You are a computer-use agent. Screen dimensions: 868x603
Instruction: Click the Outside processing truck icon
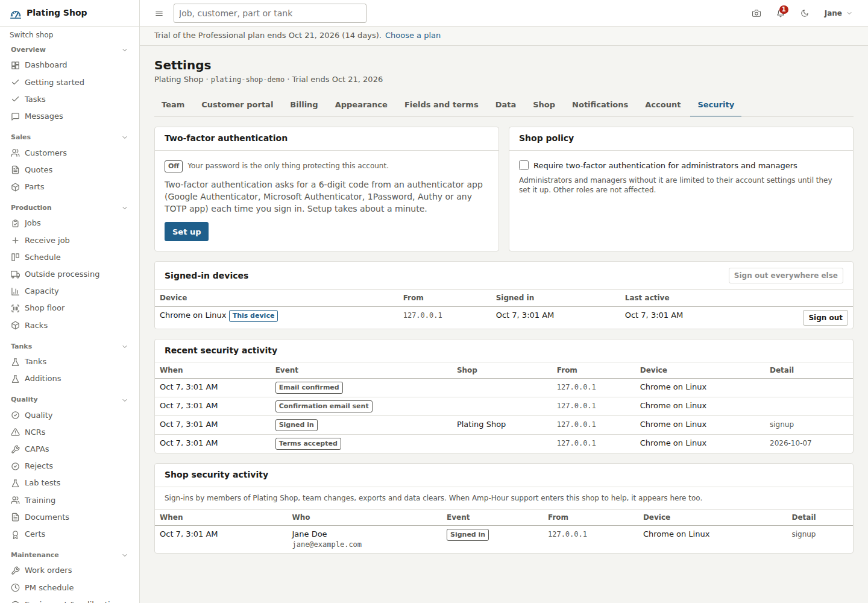[16, 274]
